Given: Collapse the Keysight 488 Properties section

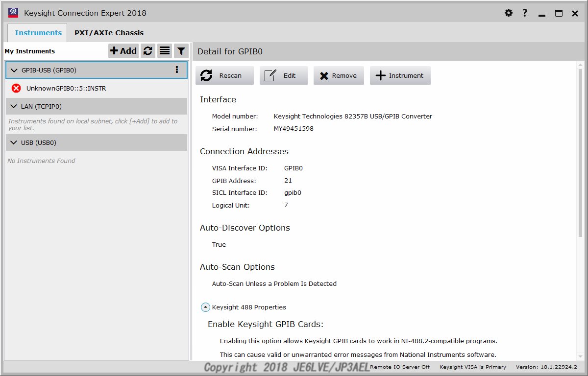Looking at the screenshot, I should (205, 307).
